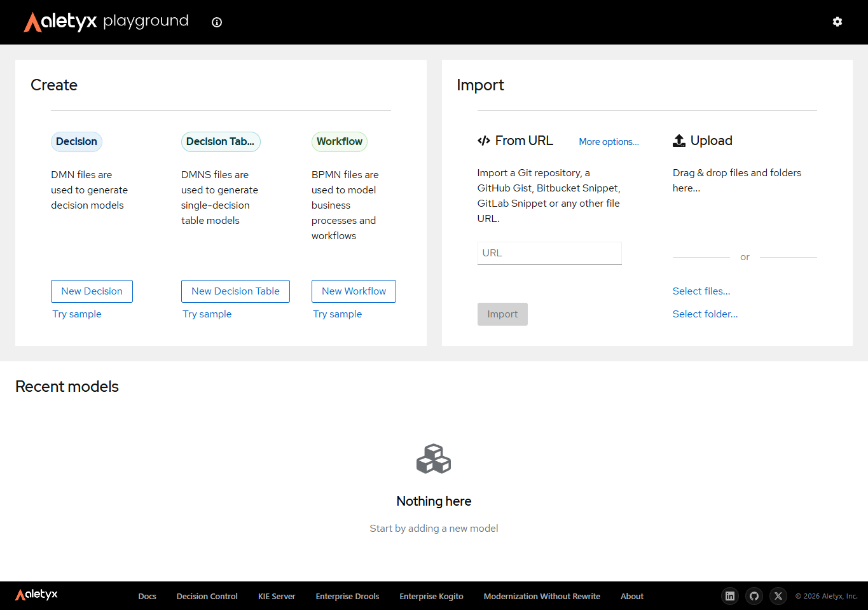Click the Nothing here title
Image resolution: width=868 pixels, height=610 pixels.
point(434,501)
